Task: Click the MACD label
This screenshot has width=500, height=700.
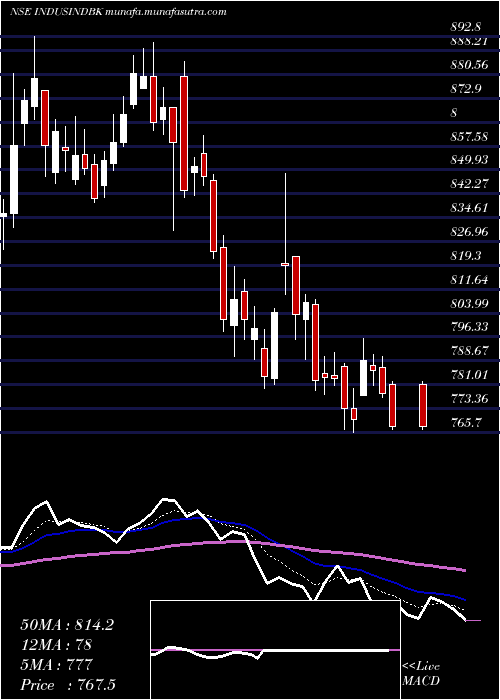Action: click(x=421, y=681)
